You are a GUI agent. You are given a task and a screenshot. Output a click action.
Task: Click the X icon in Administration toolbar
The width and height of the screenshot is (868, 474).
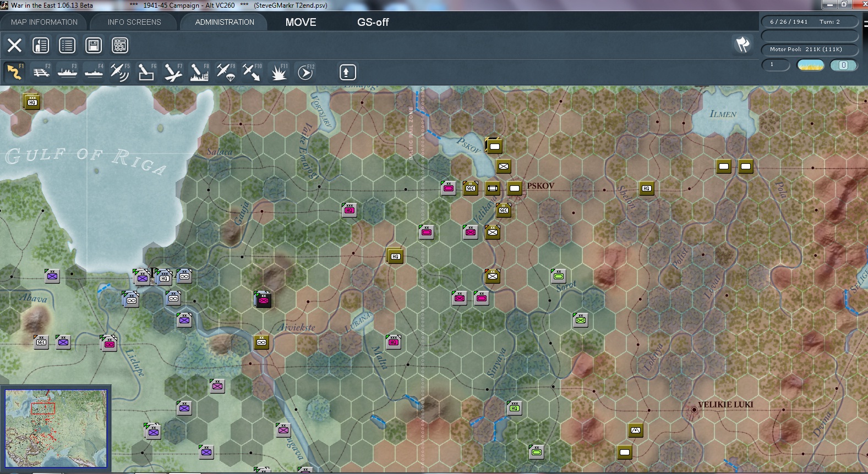pyautogui.click(x=14, y=45)
